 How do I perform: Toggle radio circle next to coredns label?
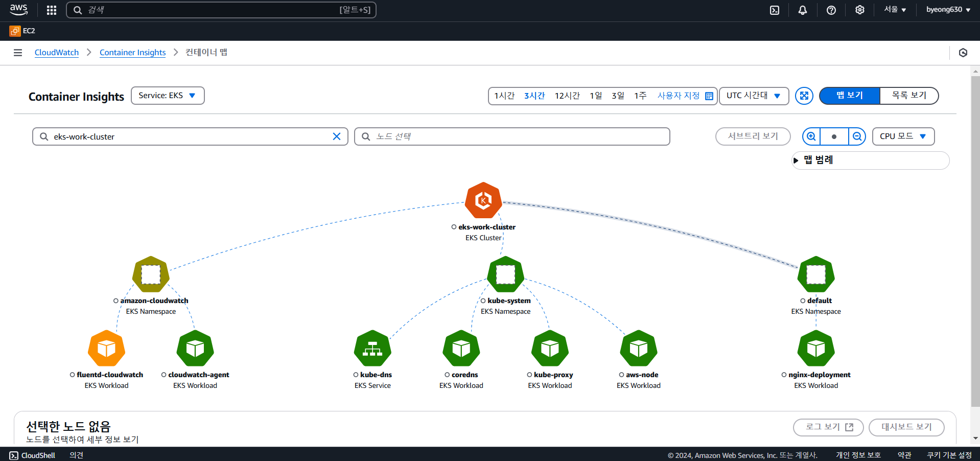pos(447,375)
